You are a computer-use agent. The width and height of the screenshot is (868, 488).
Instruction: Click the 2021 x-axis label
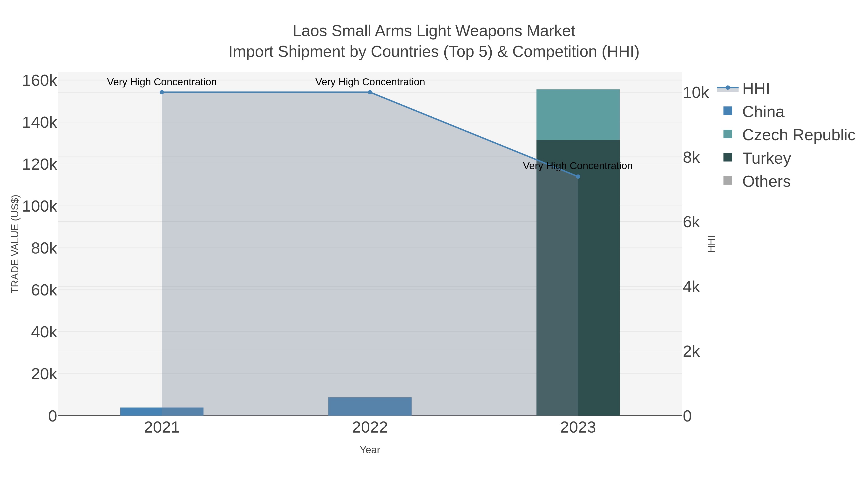click(162, 428)
